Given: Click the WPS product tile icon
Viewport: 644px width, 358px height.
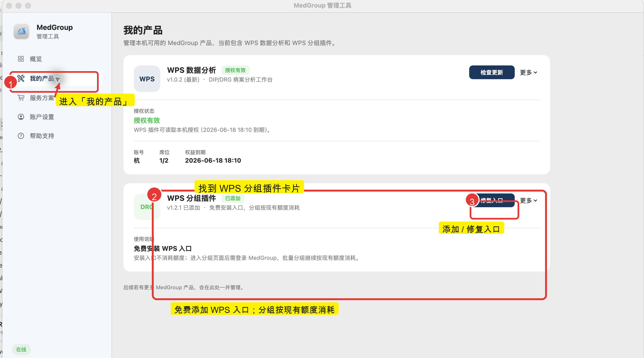Looking at the screenshot, I should click(x=147, y=79).
